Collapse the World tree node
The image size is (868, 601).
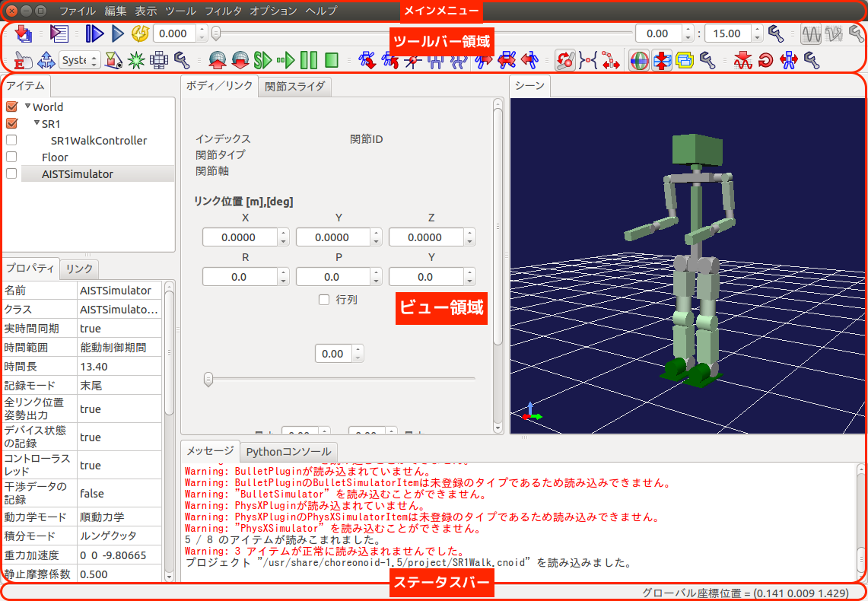[x=27, y=106]
